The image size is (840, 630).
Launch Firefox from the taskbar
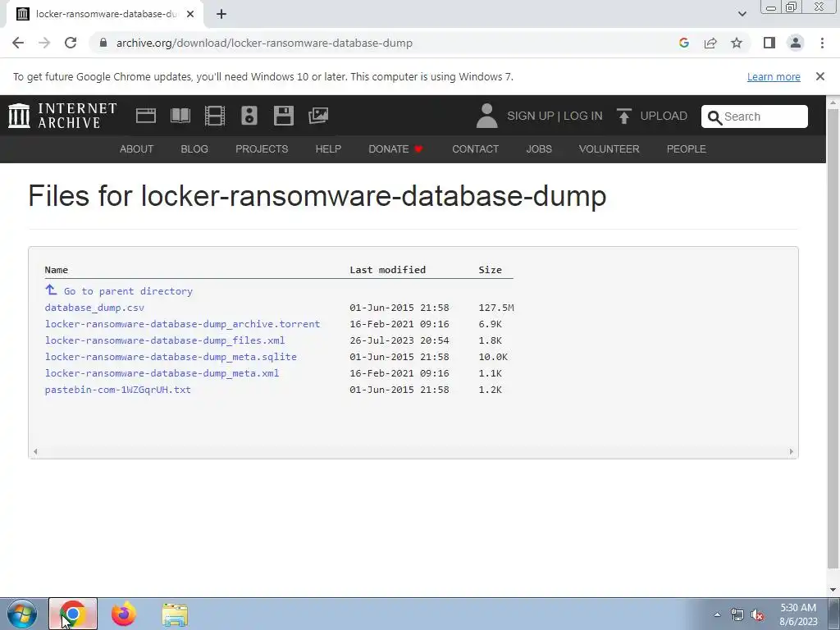tap(124, 614)
